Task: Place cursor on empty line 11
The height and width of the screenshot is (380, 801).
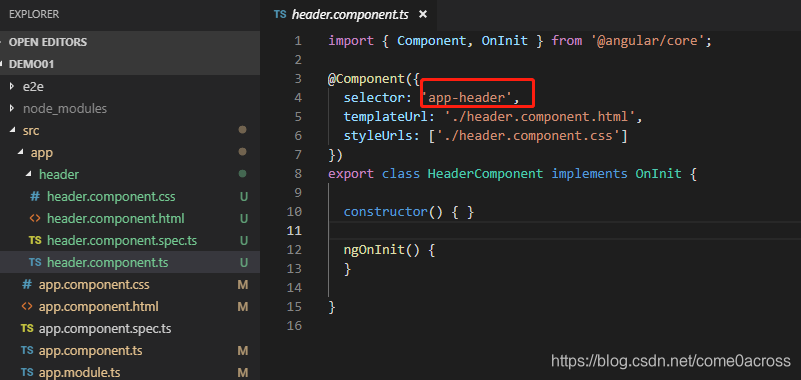Action: [x=564, y=231]
